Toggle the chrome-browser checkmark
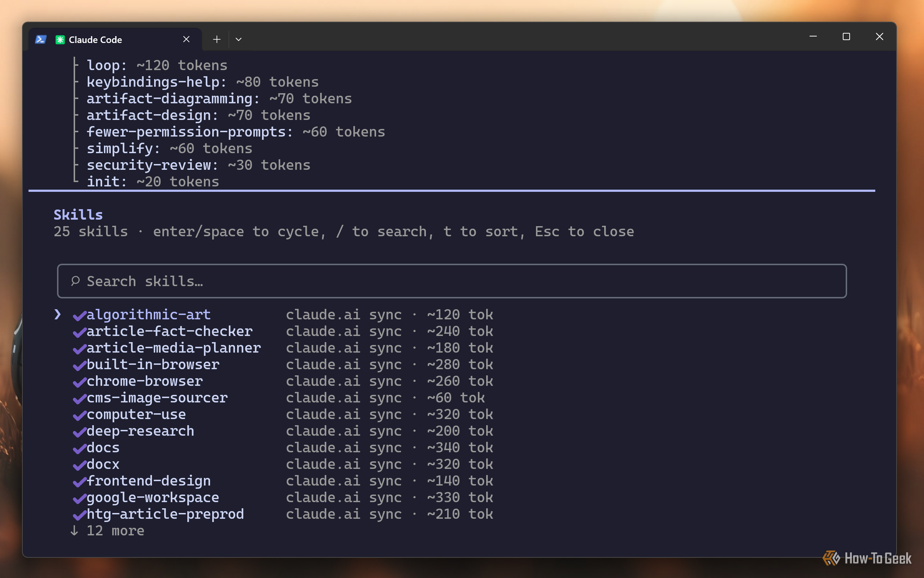The height and width of the screenshot is (578, 924). tap(79, 382)
